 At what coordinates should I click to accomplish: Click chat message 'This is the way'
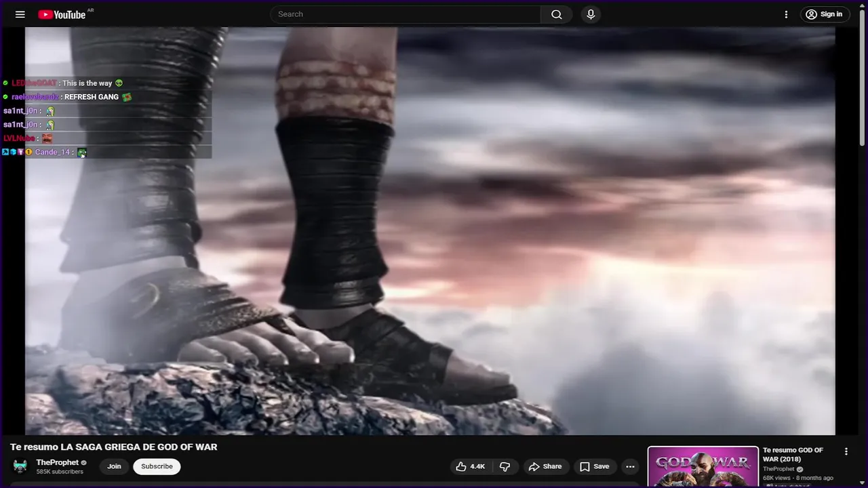87,83
